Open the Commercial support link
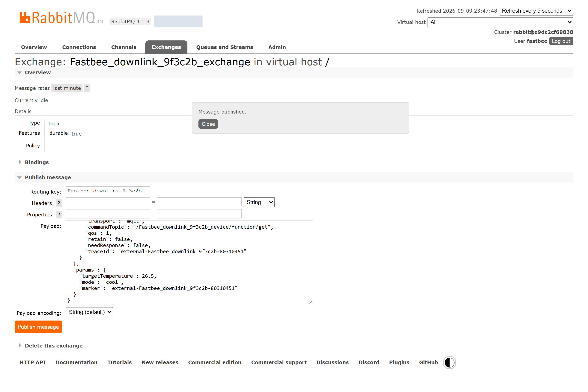The height and width of the screenshot is (392, 588). 279,362
